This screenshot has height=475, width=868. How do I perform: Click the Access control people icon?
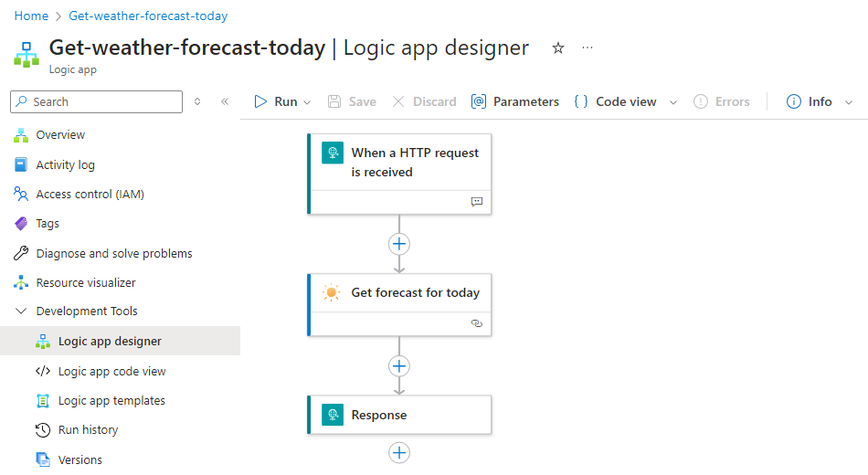coord(21,194)
